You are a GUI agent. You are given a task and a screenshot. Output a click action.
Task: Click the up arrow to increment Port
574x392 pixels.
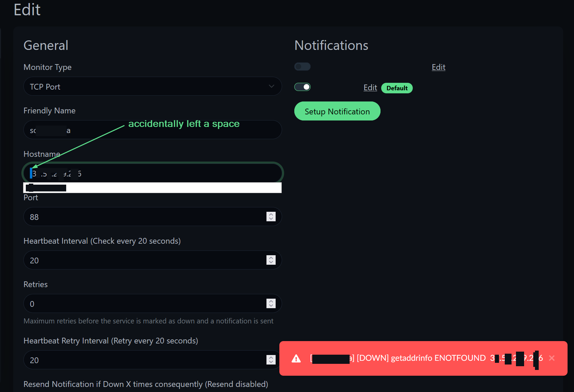pos(271,214)
